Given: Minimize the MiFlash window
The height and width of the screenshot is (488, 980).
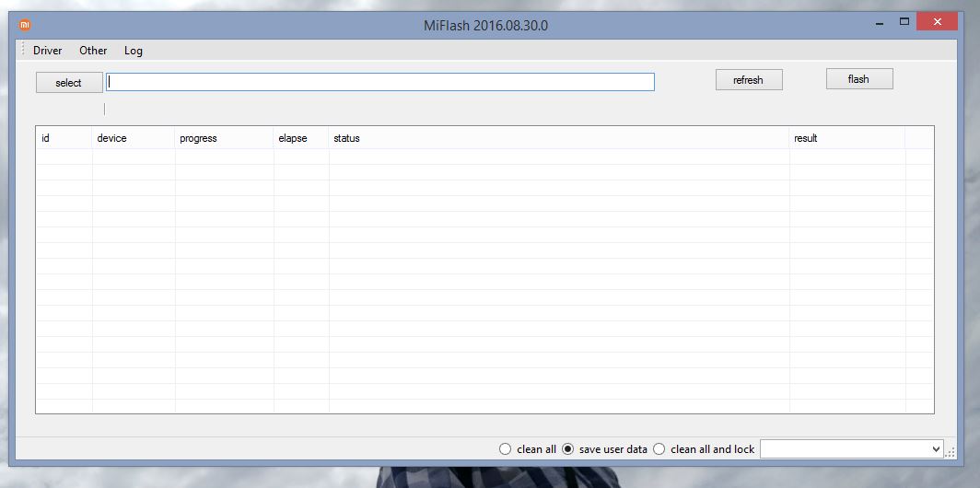Looking at the screenshot, I should (x=876, y=21).
